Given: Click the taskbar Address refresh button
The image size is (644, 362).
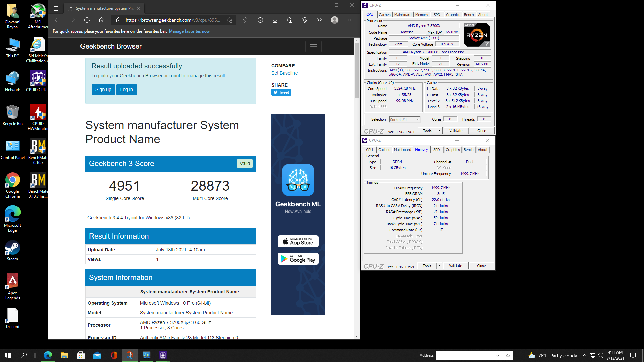Looking at the screenshot, I should tap(508, 355).
